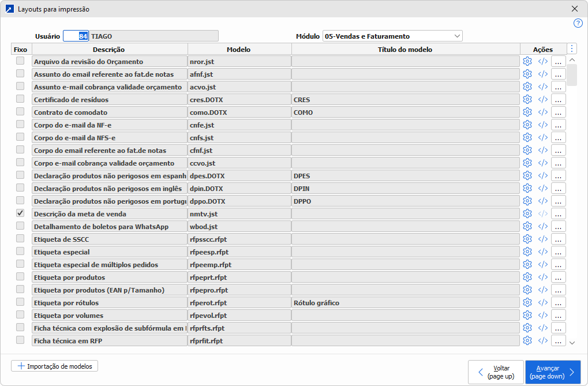Image resolution: width=588 pixels, height=386 pixels.
Task: Click code icon for Corpo do e-mail da NF-e
Action: pyautogui.click(x=542, y=125)
